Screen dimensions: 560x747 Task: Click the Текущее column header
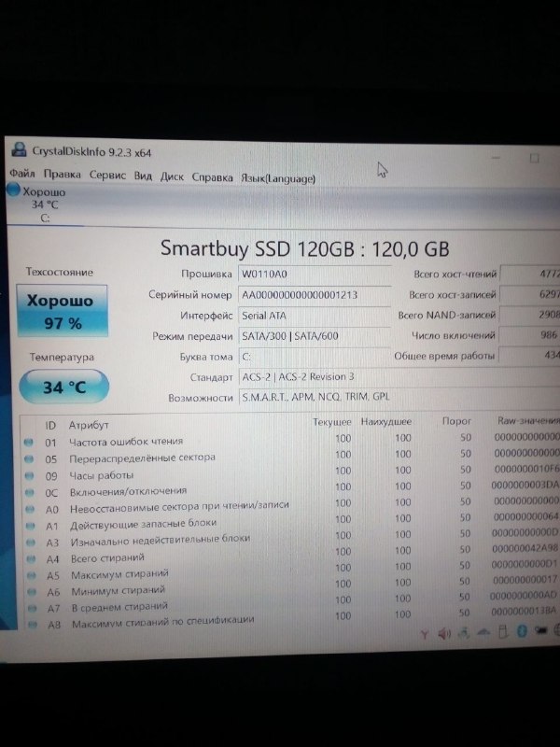click(332, 422)
